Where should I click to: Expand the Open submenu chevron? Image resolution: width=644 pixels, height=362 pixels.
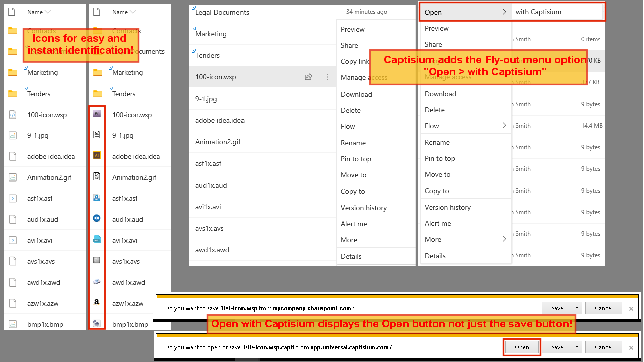tap(504, 12)
